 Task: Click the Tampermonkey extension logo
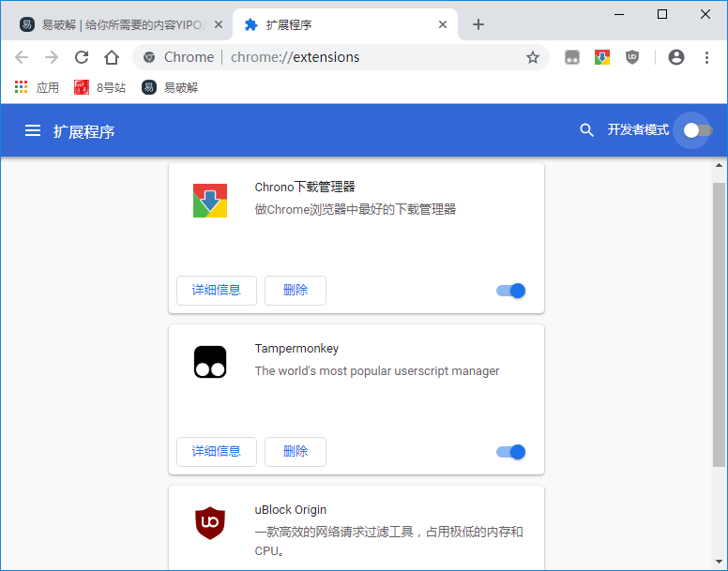click(x=210, y=362)
